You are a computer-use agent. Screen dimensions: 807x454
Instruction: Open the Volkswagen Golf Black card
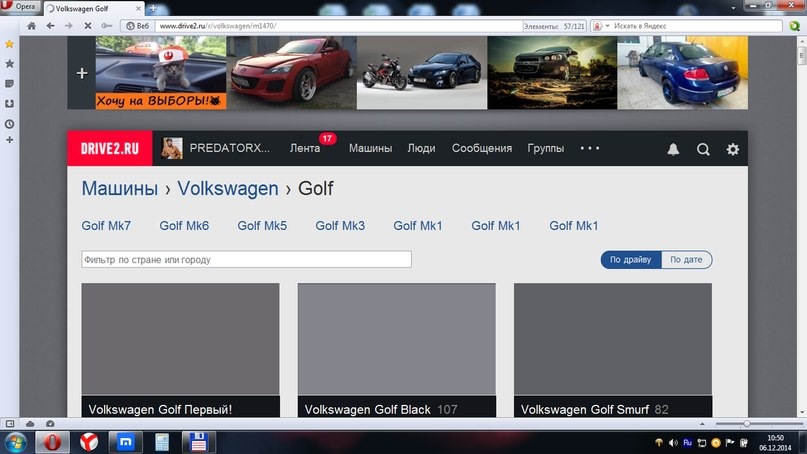397,350
